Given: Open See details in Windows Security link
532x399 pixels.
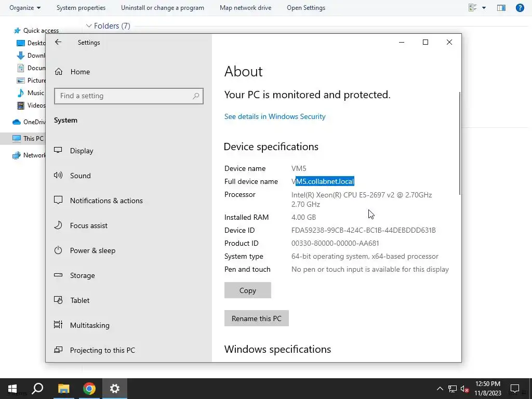Looking at the screenshot, I should tap(275, 116).
